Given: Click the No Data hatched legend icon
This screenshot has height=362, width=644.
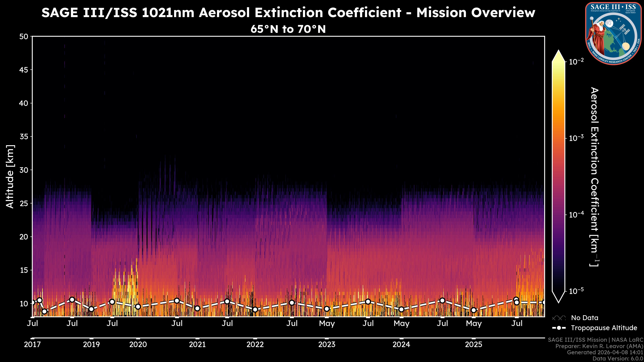Looking at the screenshot, I should point(559,318).
